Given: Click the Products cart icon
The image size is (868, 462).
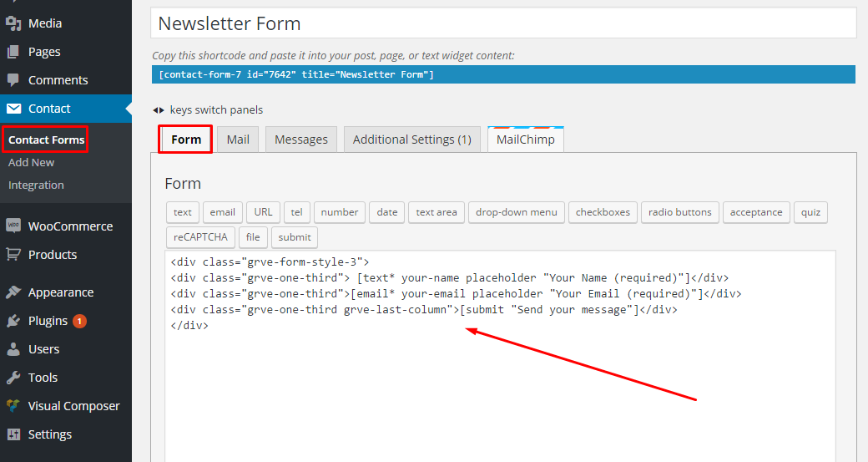Looking at the screenshot, I should [13, 255].
